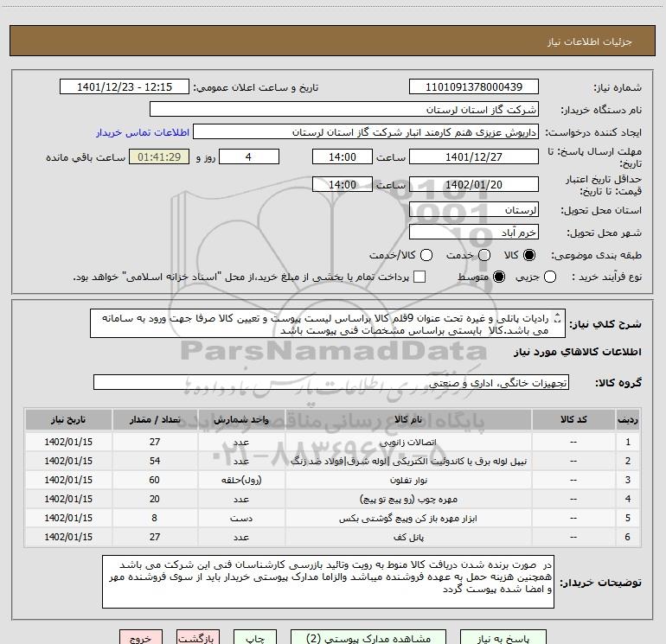Click quantity 60 in row 3

tap(155, 480)
